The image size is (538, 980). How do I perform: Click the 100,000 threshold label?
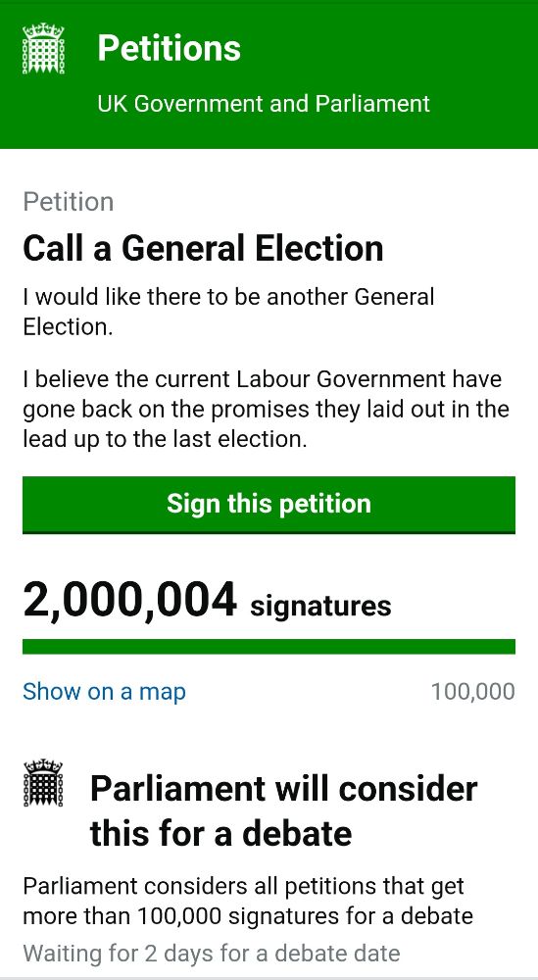pyautogui.click(x=473, y=692)
